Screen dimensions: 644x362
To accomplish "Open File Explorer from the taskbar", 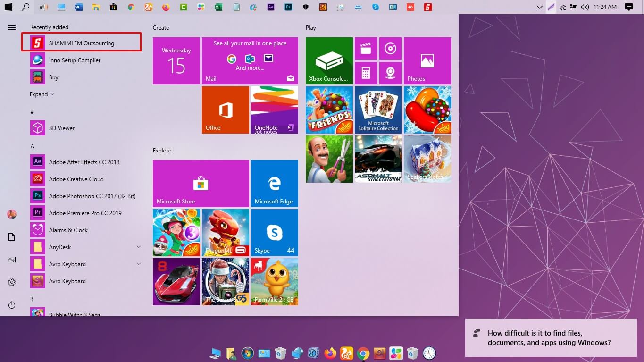I will (x=96, y=7).
